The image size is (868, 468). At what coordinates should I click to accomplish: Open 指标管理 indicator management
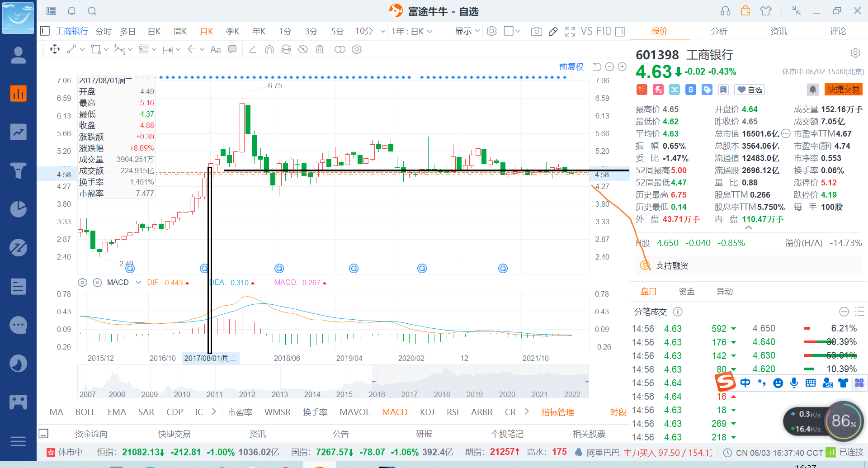(x=557, y=412)
